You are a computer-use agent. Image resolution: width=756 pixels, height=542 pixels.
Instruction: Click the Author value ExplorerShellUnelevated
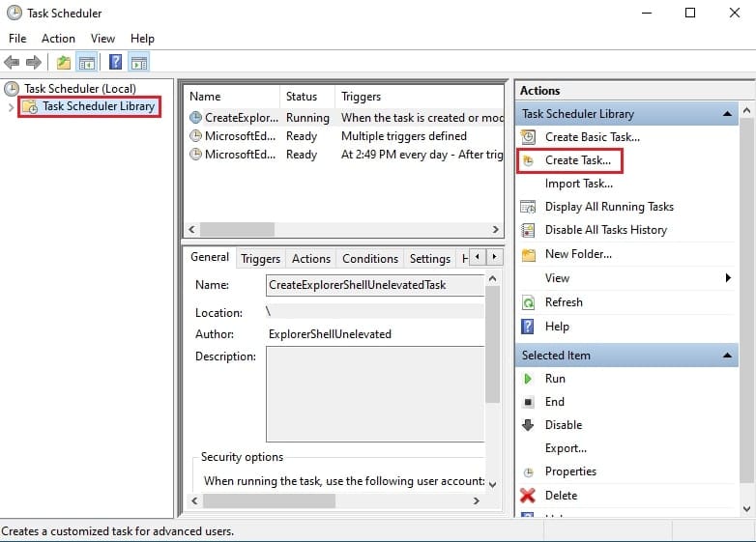(x=330, y=334)
